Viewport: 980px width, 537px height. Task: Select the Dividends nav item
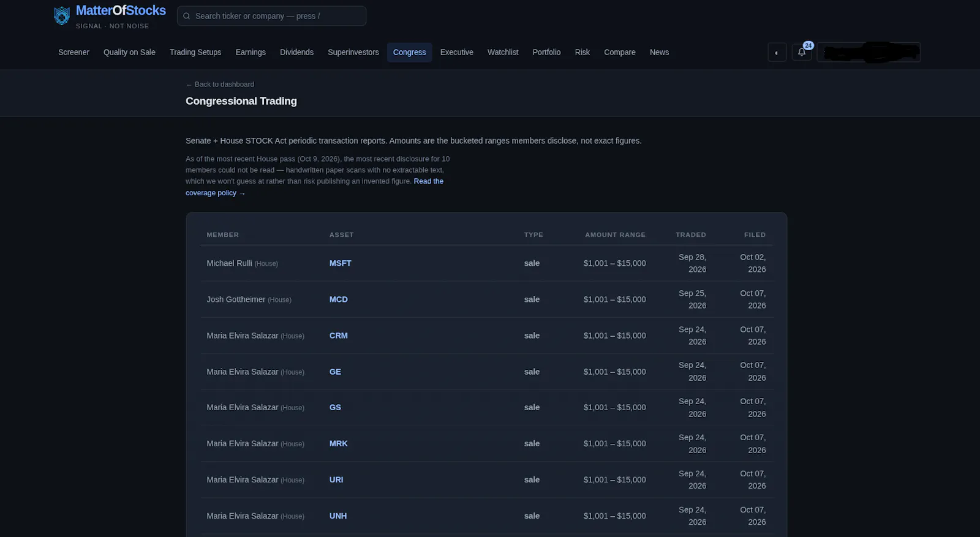(x=296, y=52)
